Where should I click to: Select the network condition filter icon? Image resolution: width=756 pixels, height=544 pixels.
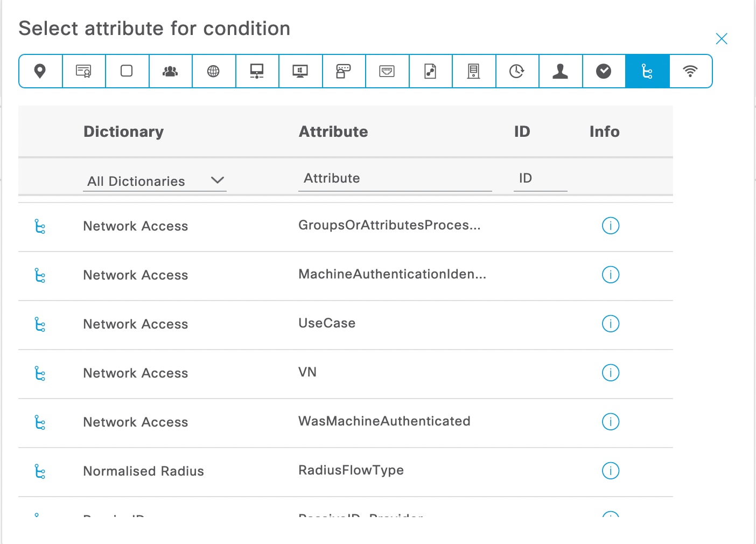click(647, 71)
